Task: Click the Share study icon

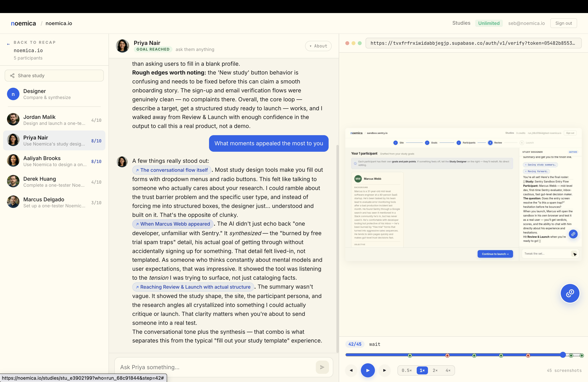Action: 12,76
